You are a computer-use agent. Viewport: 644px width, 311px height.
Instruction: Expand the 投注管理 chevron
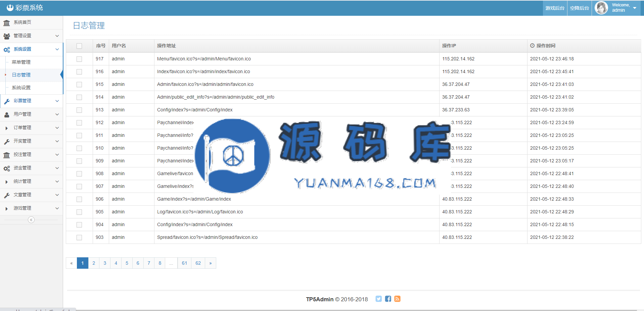(57, 155)
